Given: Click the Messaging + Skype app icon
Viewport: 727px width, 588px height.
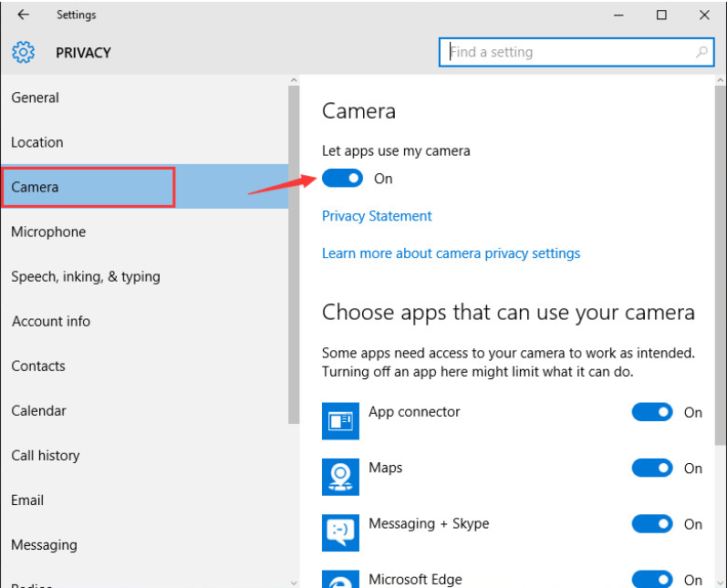Looking at the screenshot, I should click(x=340, y=533).
